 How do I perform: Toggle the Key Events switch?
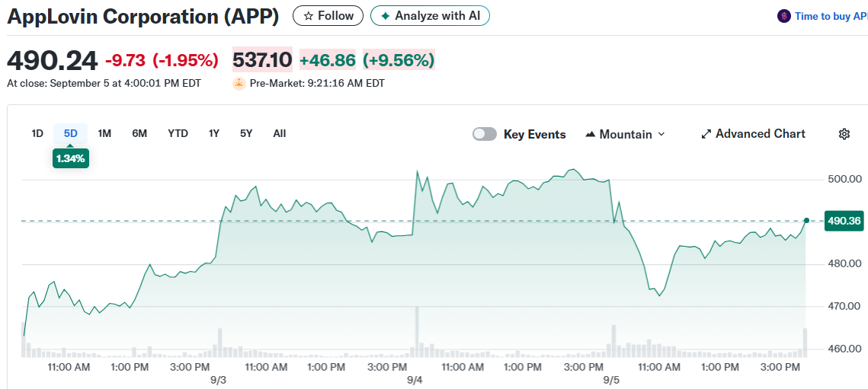pyautogui.click(x=485, y=134)
